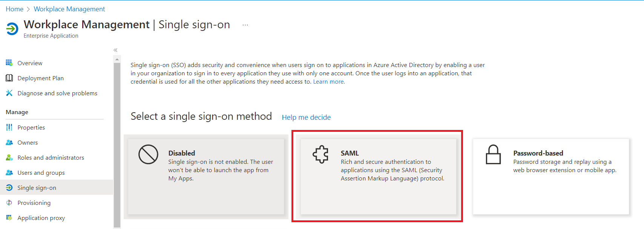Choose the Disabled sign-on method card
This screenshot has width=644, height=229.
[206, 177]
